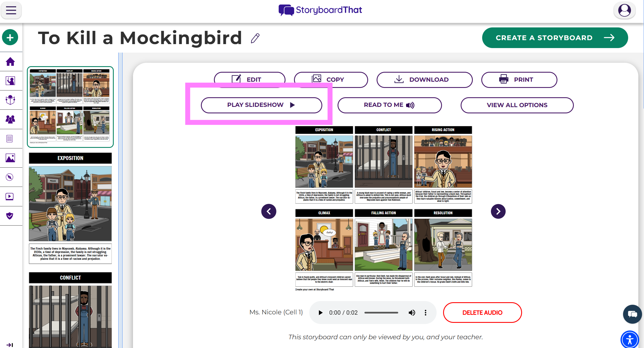Open the user account avatar
The width and height of the screenshot is (644, 348).
point(624,10)
